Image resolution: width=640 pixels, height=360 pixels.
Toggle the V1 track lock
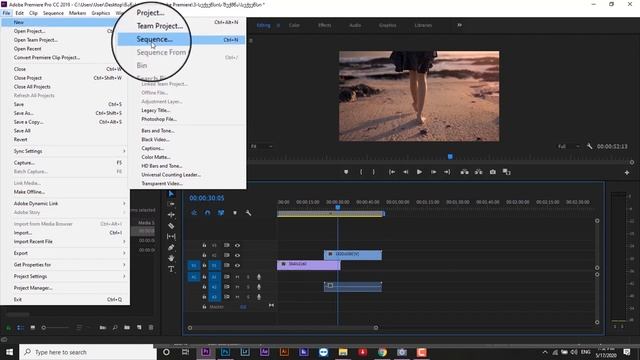(204, 265)
